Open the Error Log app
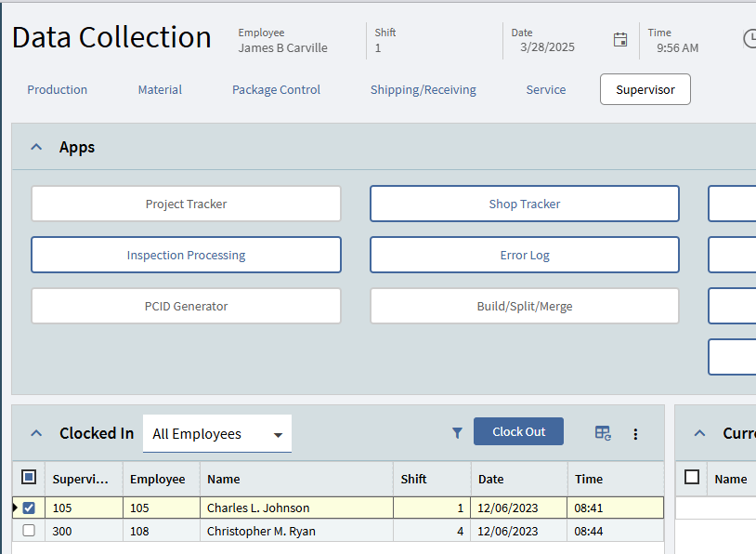Screen dimensions: 756x554 525,255
